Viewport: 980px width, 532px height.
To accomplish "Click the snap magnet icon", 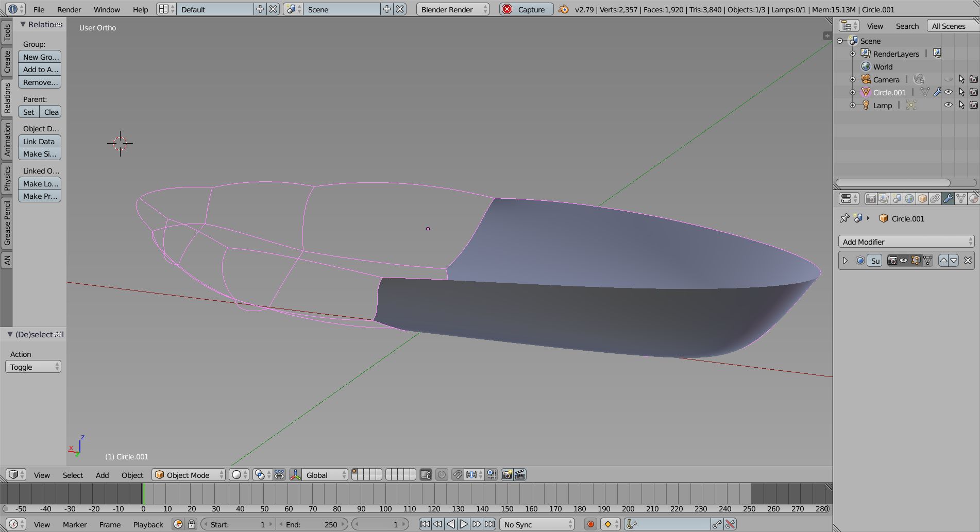I will tap(457, 475).
